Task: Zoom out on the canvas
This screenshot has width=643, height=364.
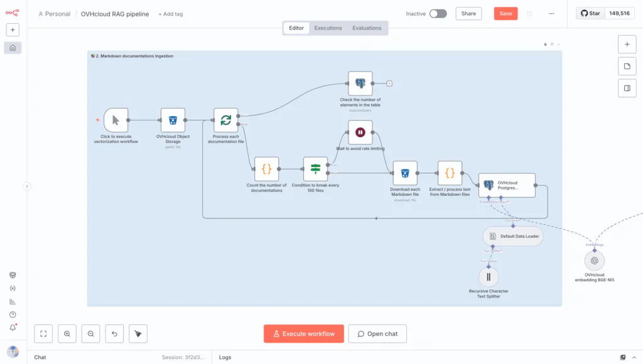Action: (x=90, y=334)
